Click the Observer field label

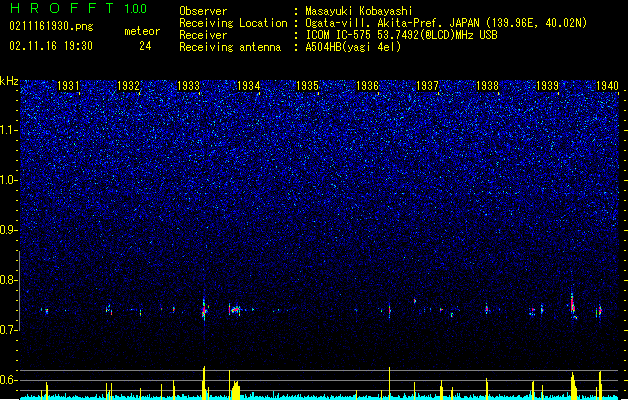(203, 11)
